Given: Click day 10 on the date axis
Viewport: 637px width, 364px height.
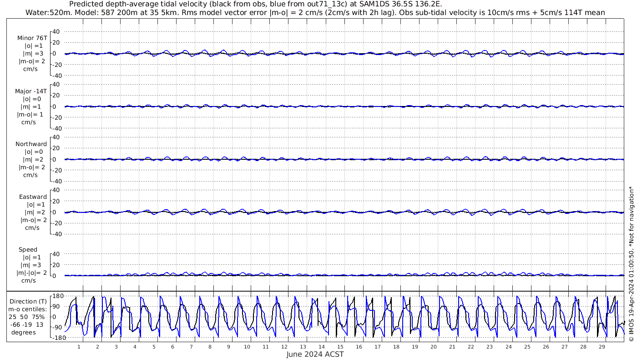Looking at the screenshot, I should (247, 347).
